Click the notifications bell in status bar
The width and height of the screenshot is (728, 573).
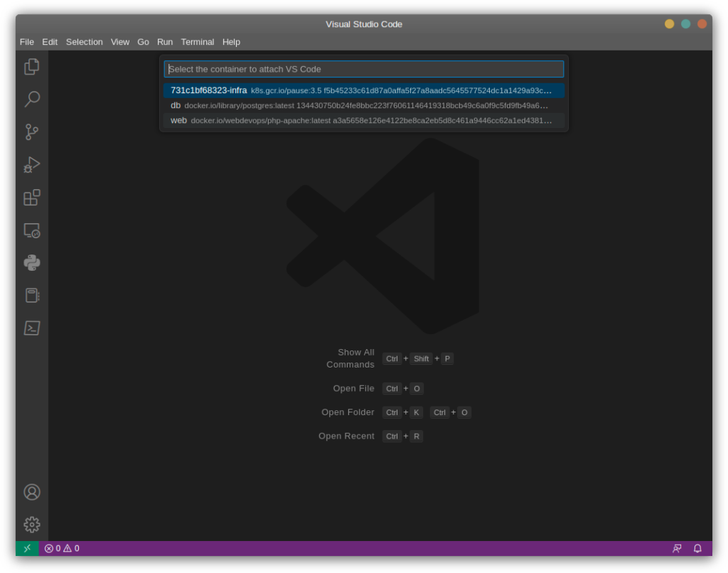(697, 548)
